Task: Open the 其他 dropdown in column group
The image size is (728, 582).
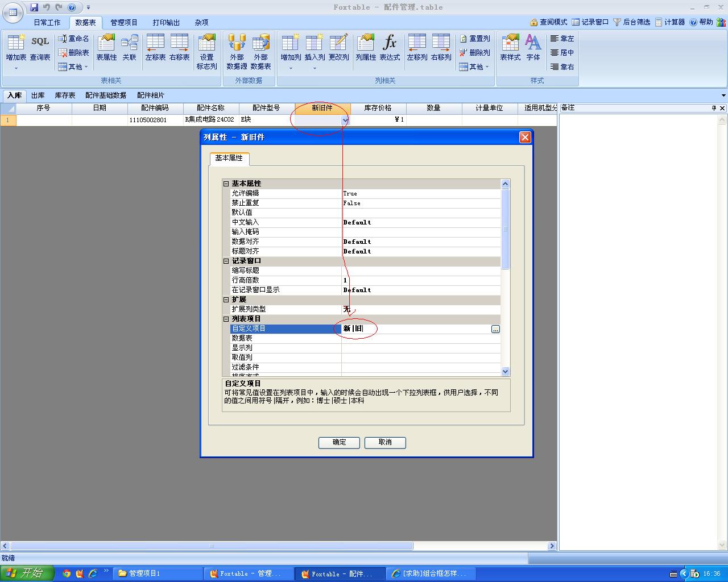Action: pos(474,67)
